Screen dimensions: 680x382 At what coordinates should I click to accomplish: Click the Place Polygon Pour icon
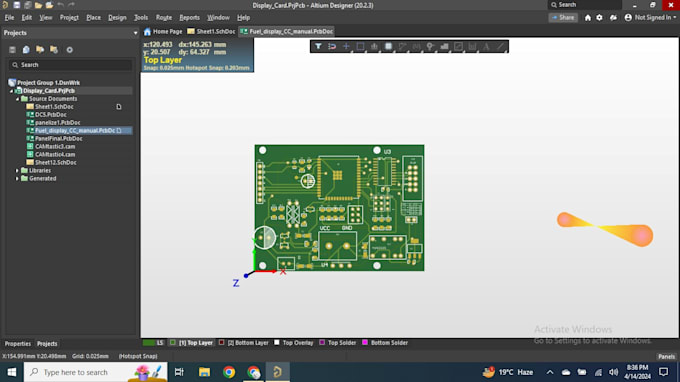point(445,46)
